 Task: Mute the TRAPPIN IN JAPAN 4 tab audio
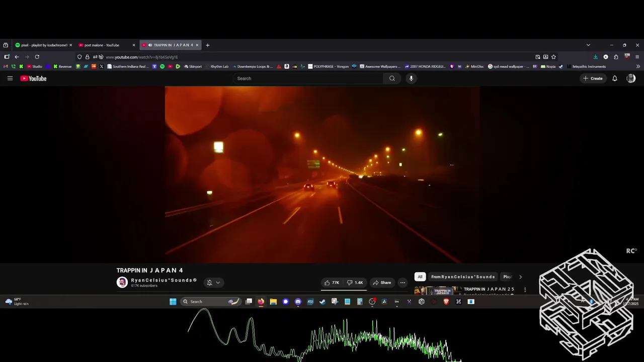150,45
